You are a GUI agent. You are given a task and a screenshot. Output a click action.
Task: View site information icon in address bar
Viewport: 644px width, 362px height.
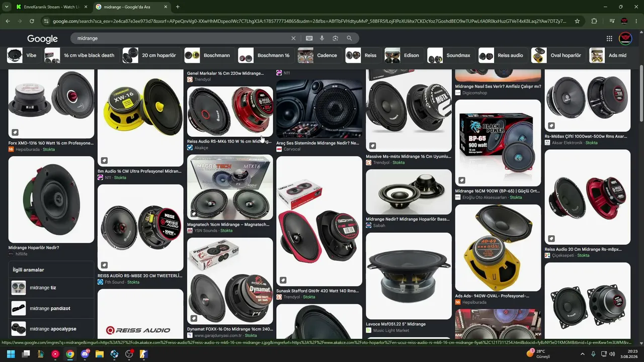tap(46, 21)
